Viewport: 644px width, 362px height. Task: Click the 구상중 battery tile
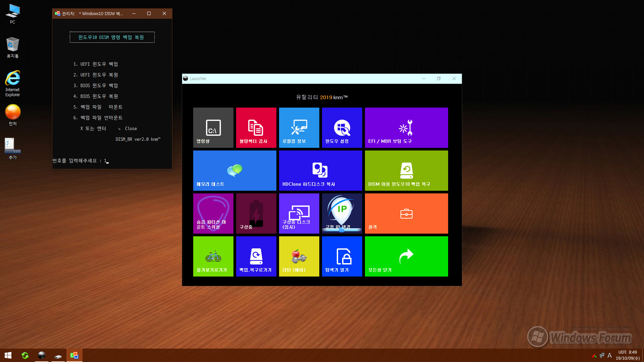point(256,213)
